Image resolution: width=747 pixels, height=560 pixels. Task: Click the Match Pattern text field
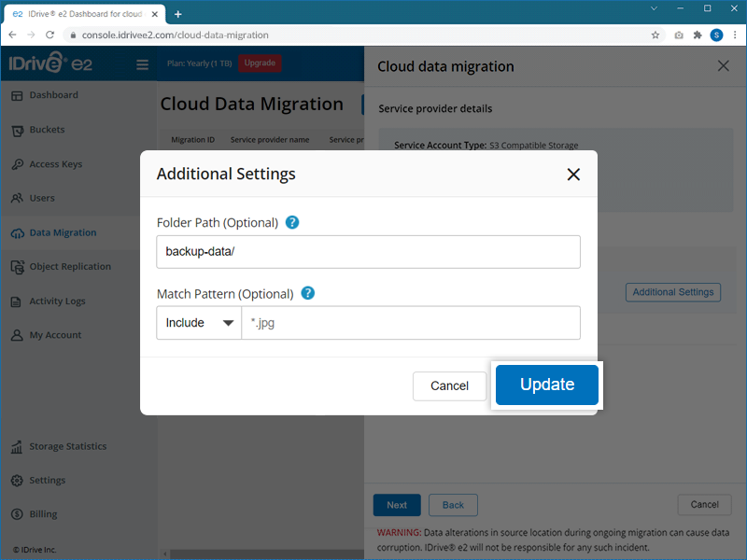click(410, 323)
